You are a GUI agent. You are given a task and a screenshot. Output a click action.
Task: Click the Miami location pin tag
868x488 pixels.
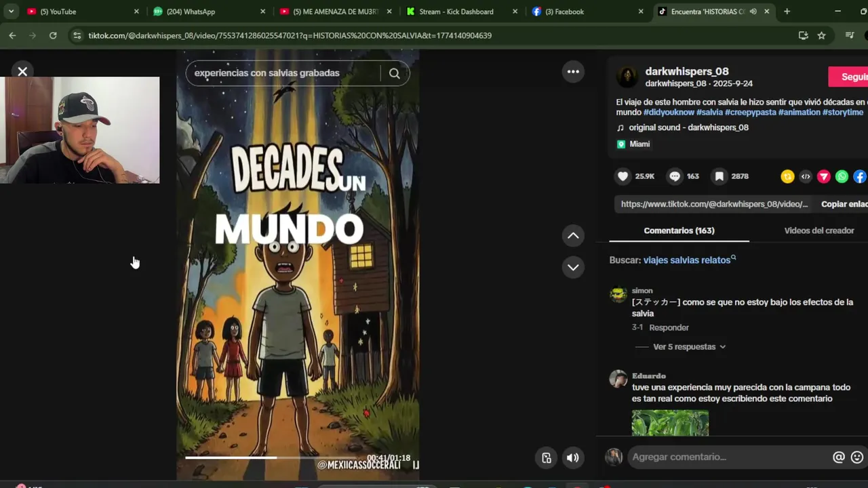[x=633, y=144]
